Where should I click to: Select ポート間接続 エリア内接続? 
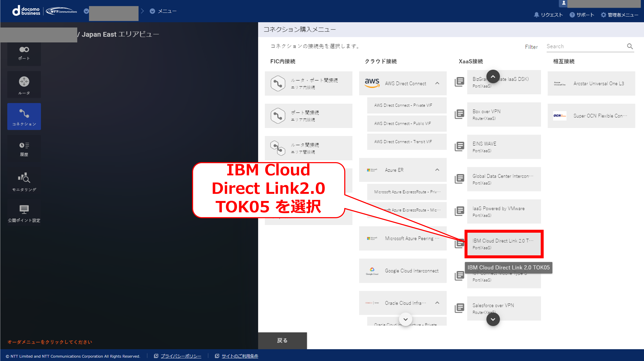308,116
